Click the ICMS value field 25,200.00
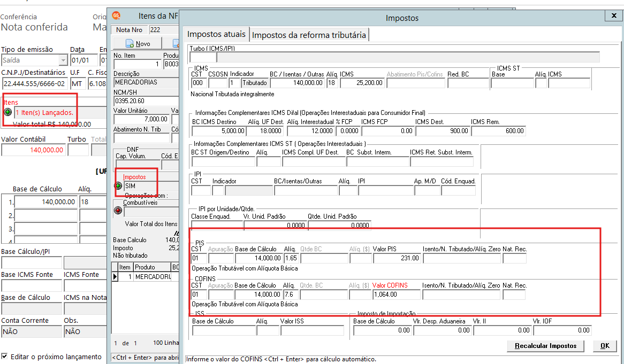This screenshot has width=624, height=364. [362, 83]
